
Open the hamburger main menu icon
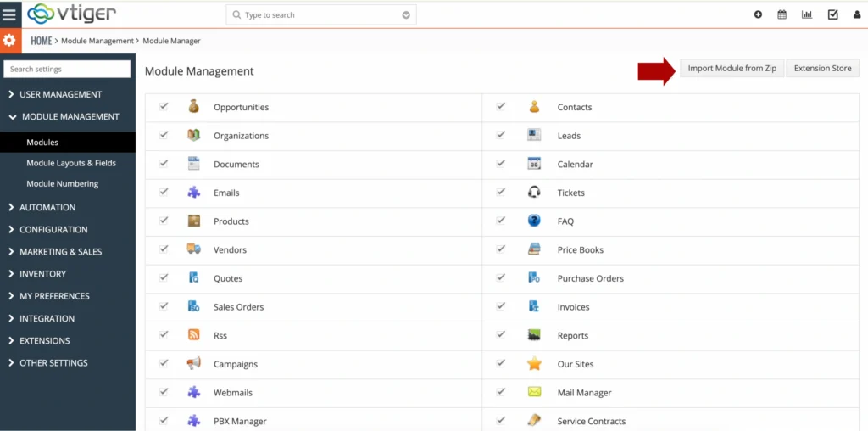point(10,14)
